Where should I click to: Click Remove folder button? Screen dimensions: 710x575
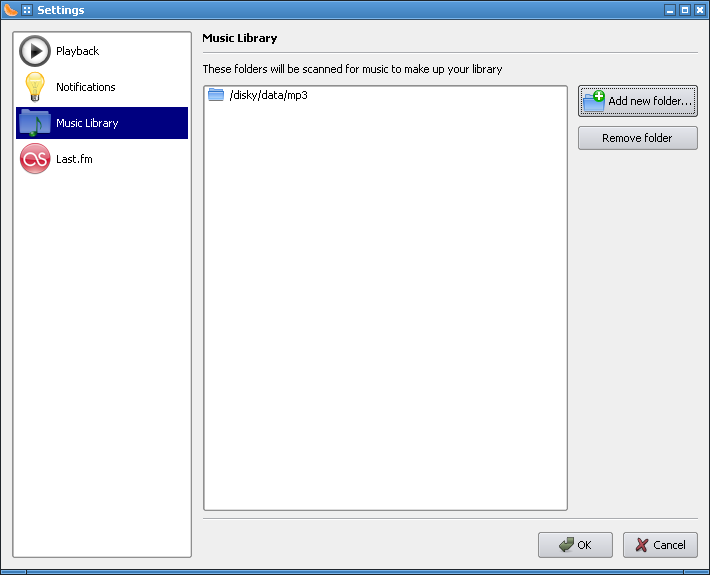(x=638, y=138)
